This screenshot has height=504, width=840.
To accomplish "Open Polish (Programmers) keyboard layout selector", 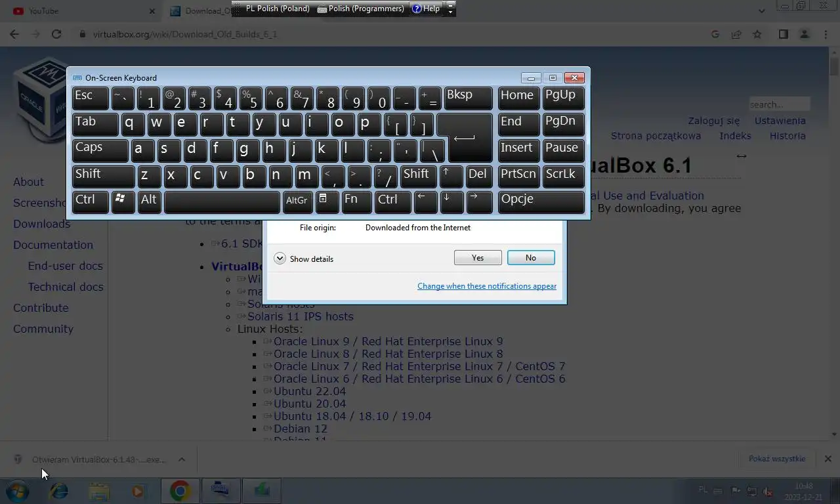I will (x=360, y=9).
